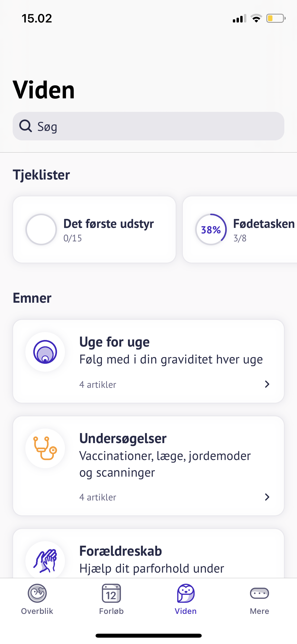
Task: Select the Overblik tab label
Action: click(37, 611)
